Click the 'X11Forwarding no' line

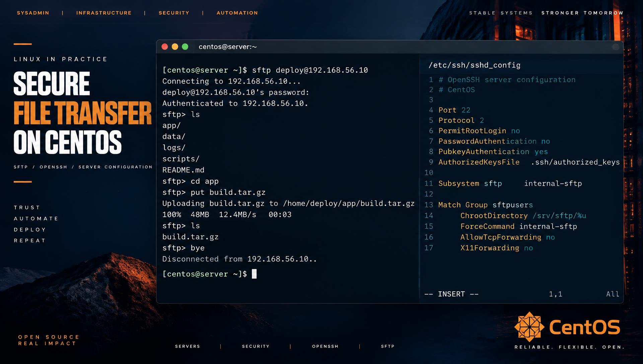497,248
